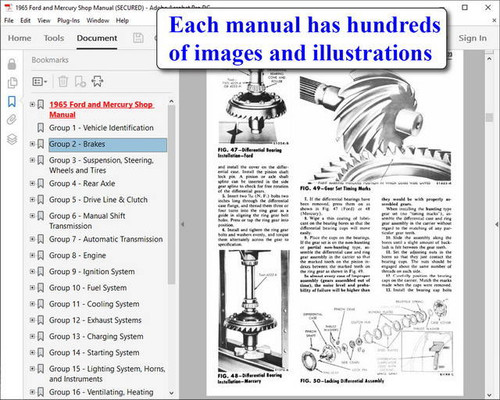This screenshot has width=500, height=400.
Task: Expand Group 7 - Automatic Transmission
Action: click(32, 239)
